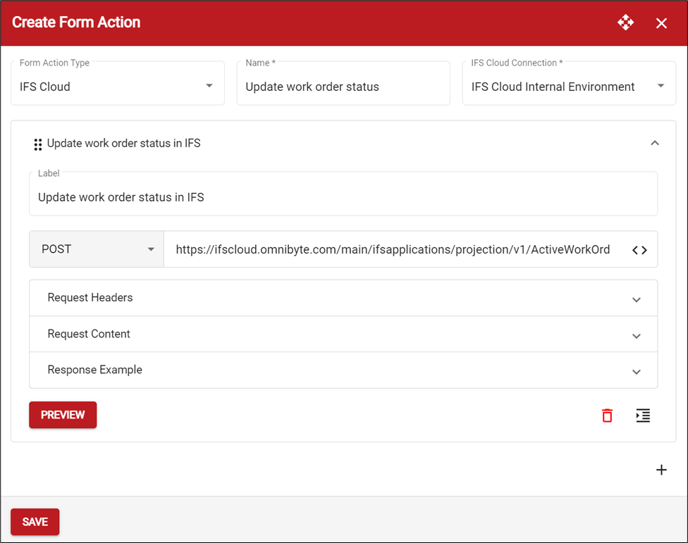Image resolution: width=688 pixels, height=543 pixels.
Task: Click the Create Form Action title text
Action: (76, 22)
